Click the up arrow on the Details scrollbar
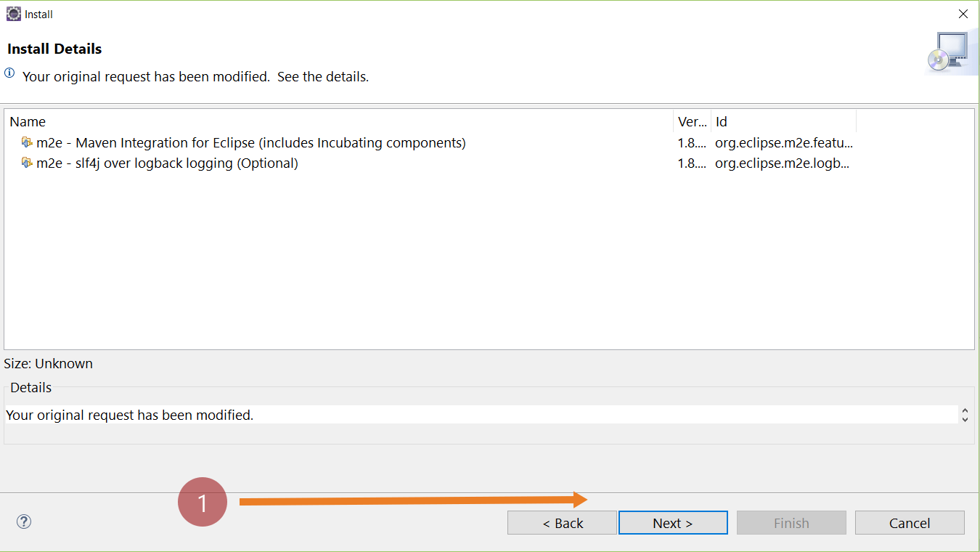Screen dimensions: 980x552 click(965, 410)
